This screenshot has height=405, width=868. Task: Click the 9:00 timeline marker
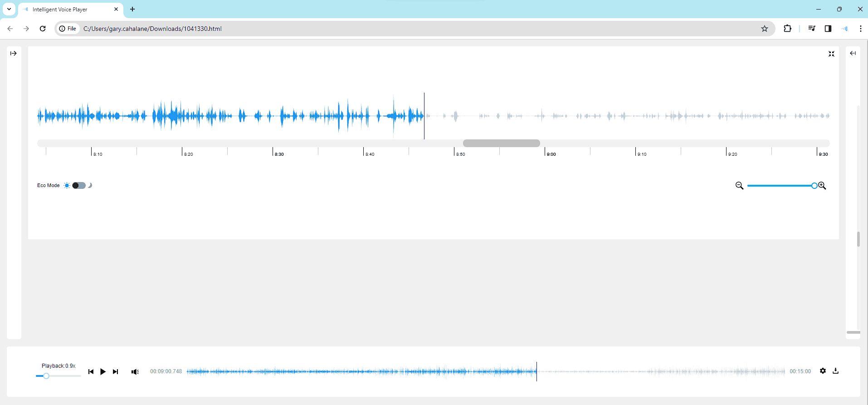pos(551,154)
